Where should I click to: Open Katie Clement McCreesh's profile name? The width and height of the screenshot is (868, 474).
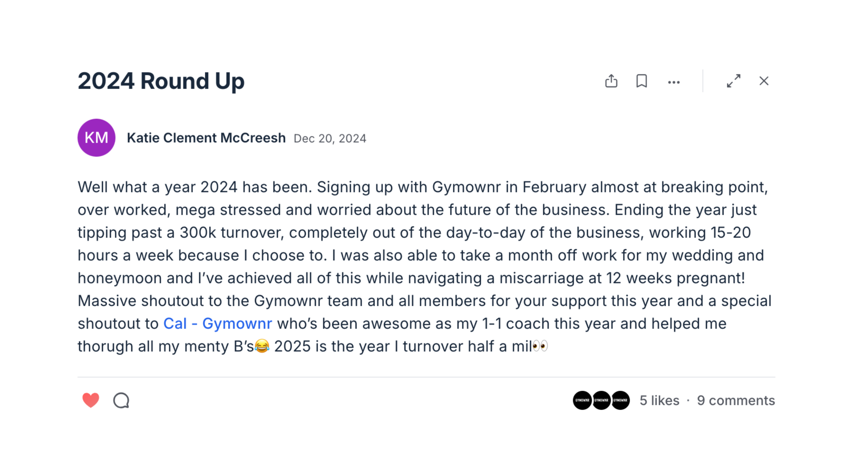pyautogui.click(x=206, y=138)
